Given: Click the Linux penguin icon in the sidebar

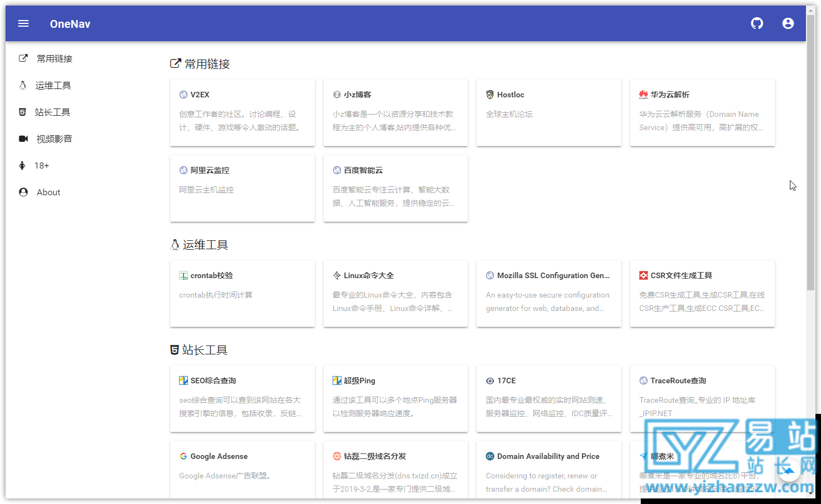Looking at the screenshot, I should [x=23, y=85].
